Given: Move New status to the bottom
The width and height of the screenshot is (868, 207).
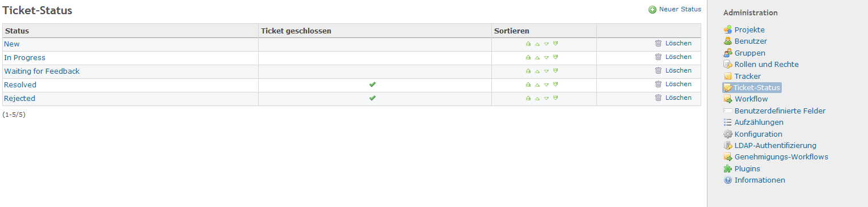Looking at the screenshot, I should point(555,44).
